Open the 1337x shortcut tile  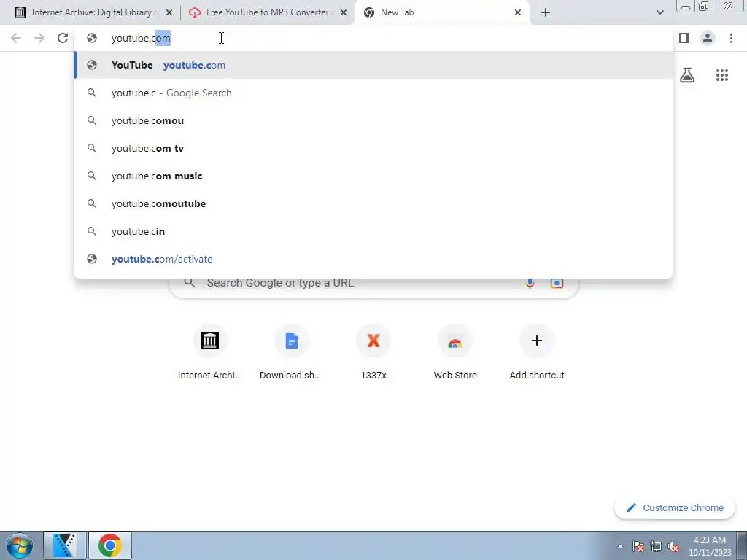coord(373,352)
